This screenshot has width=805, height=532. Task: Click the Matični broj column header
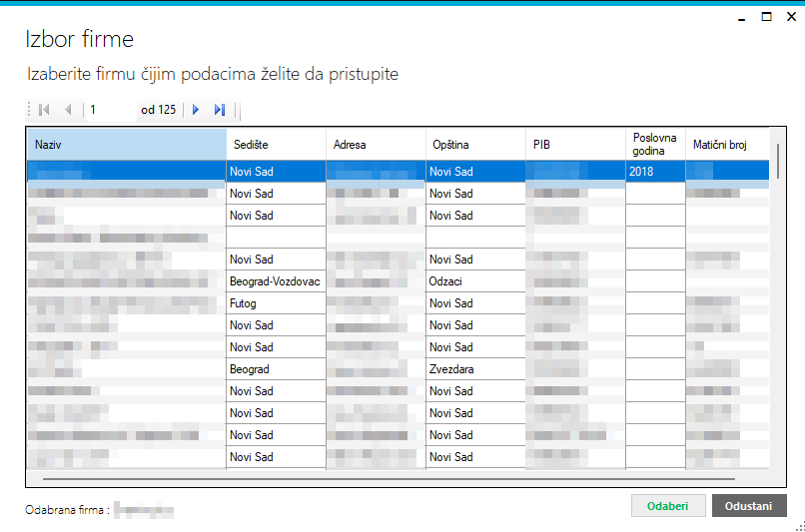[727, 145]
